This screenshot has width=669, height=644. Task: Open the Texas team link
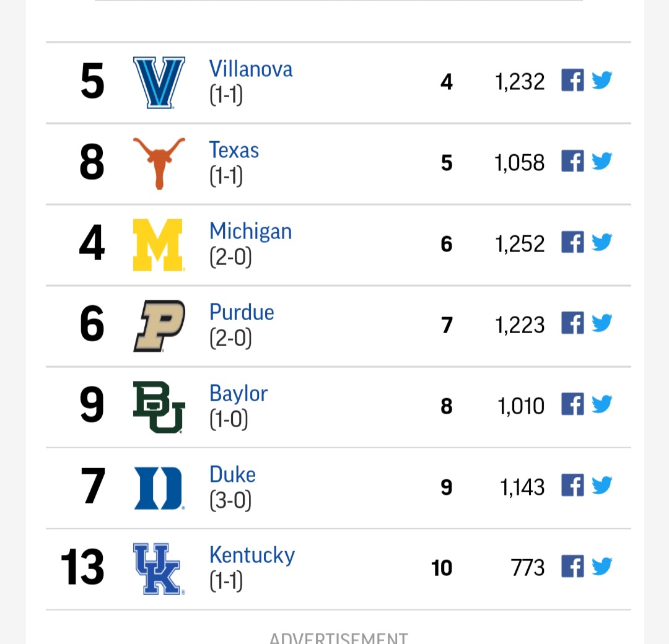pyautogui.click(x=234, y=150)
